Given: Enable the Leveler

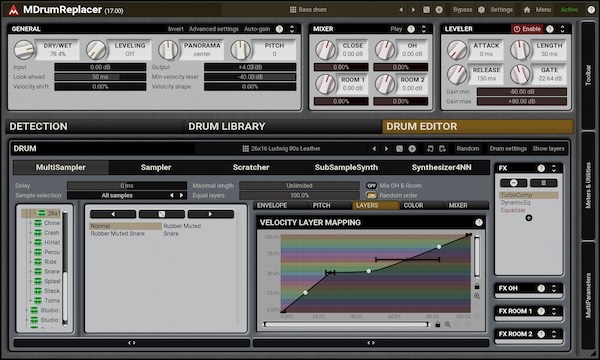Looking at the screenshot, I should click(527, 29).
